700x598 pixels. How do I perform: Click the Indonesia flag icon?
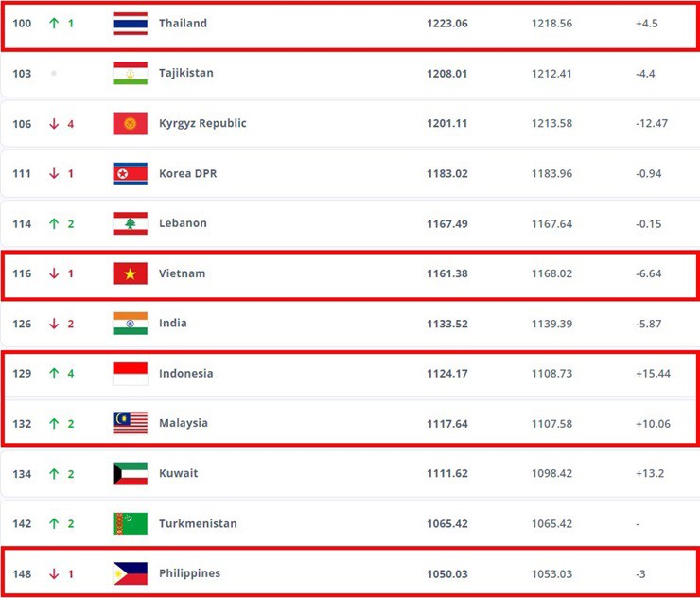130,374
